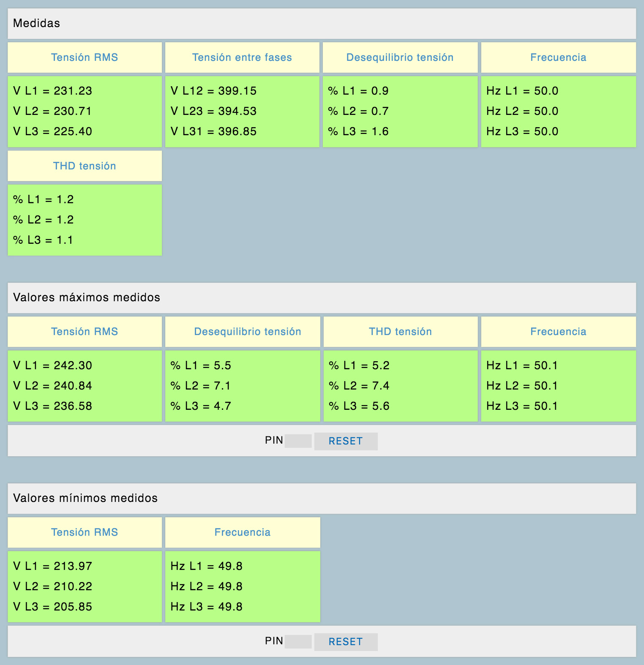The height and width of the screenshot is (665, 644).
Task: Open Frecuencia header in maximum values
Action: 558,332
